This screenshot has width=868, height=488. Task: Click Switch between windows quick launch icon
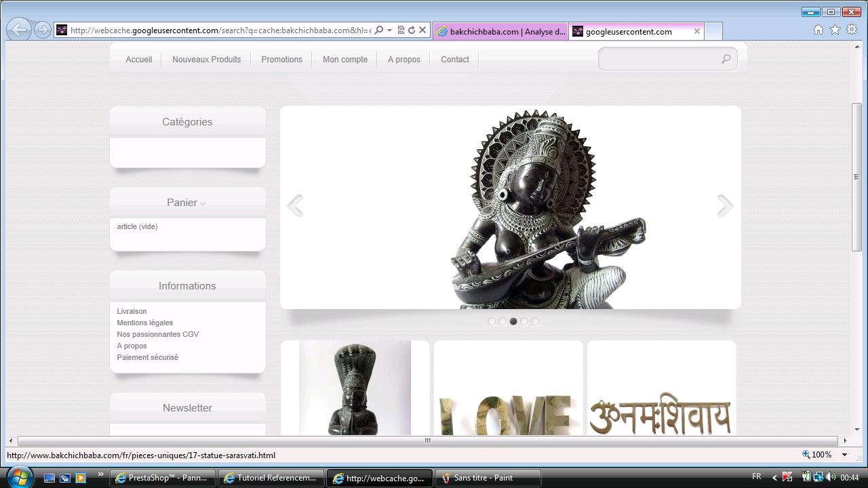pos(65,478)
